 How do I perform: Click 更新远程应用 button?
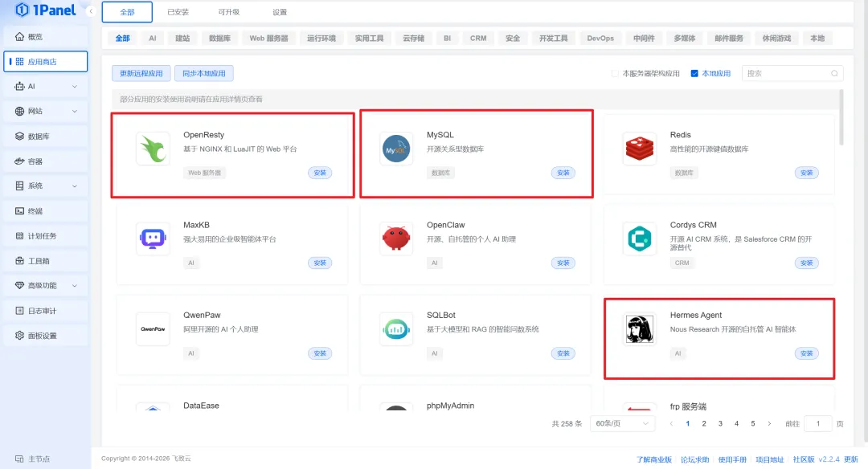141,74
